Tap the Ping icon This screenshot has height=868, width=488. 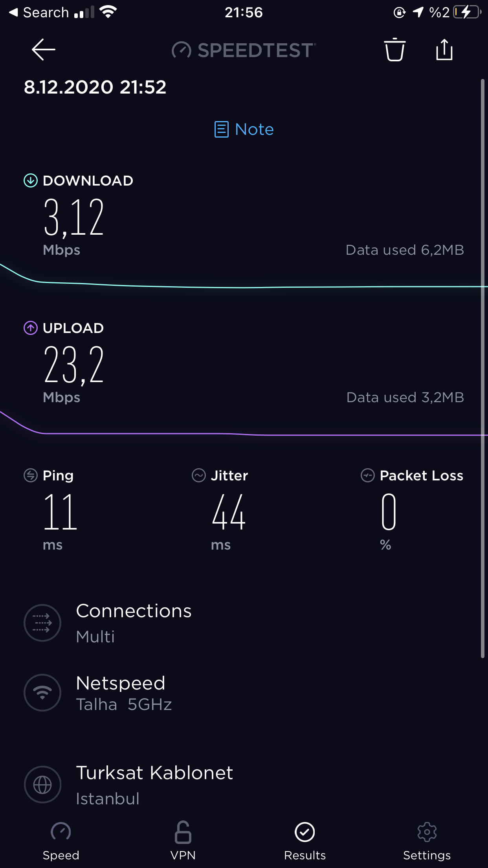pyautogui.click(x=31, y=475)
